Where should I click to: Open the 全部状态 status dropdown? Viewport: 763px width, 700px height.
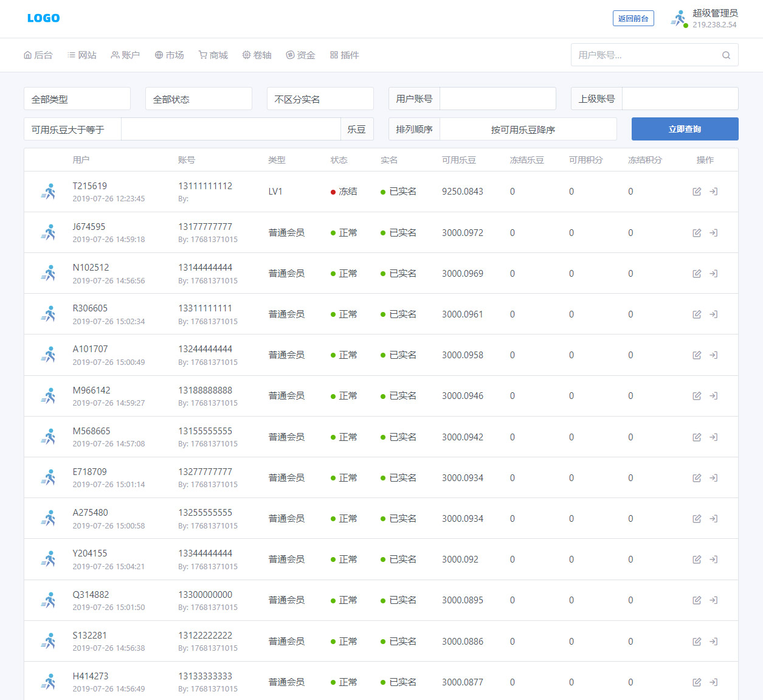(199, 99)
